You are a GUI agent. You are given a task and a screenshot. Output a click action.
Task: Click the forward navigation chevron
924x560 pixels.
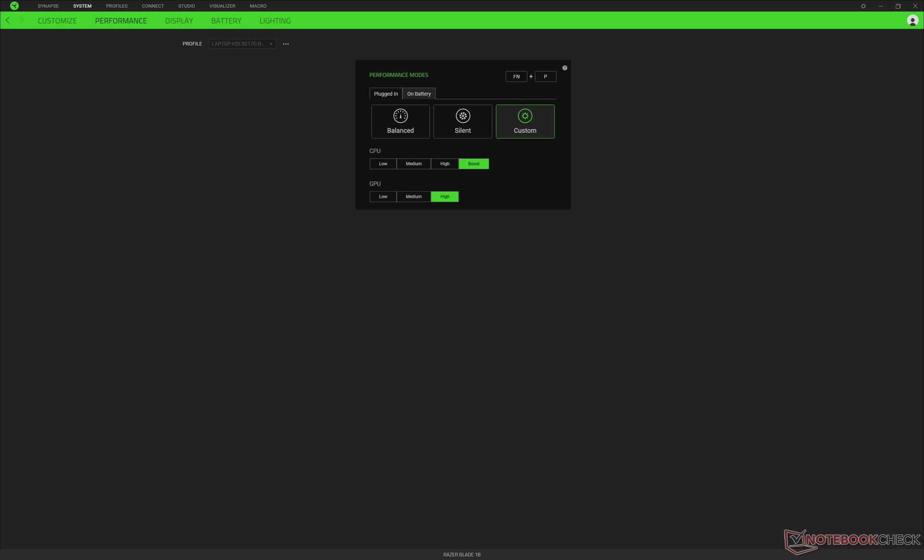(21, 20)
